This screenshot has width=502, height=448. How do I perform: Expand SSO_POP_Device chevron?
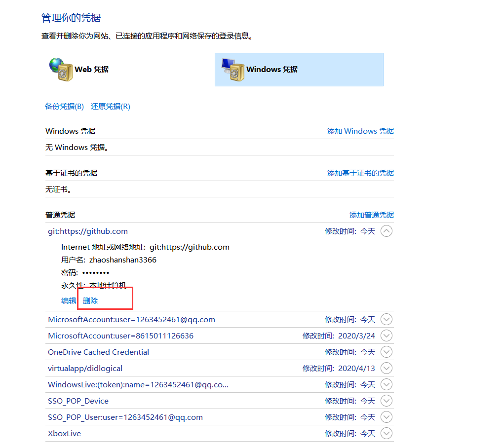click(x=386, y=401)
